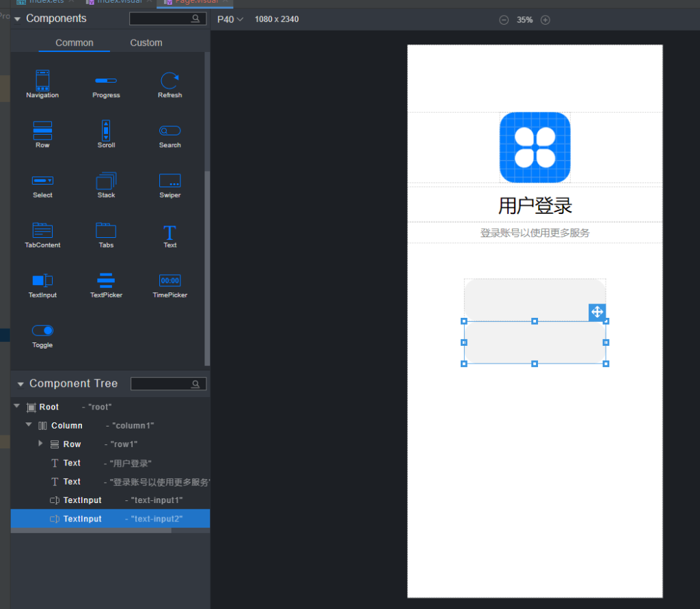
Task: Select the TextPicker component
Action: [106, 282]
